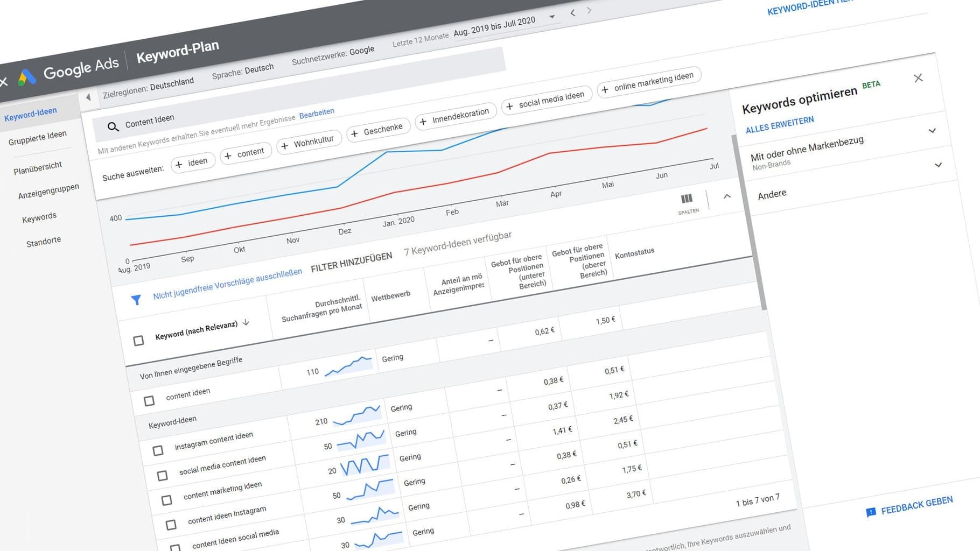Click FILTER HINZUFÜGEN
Viewport: 980px width, 551px height.
pos(351,262)
